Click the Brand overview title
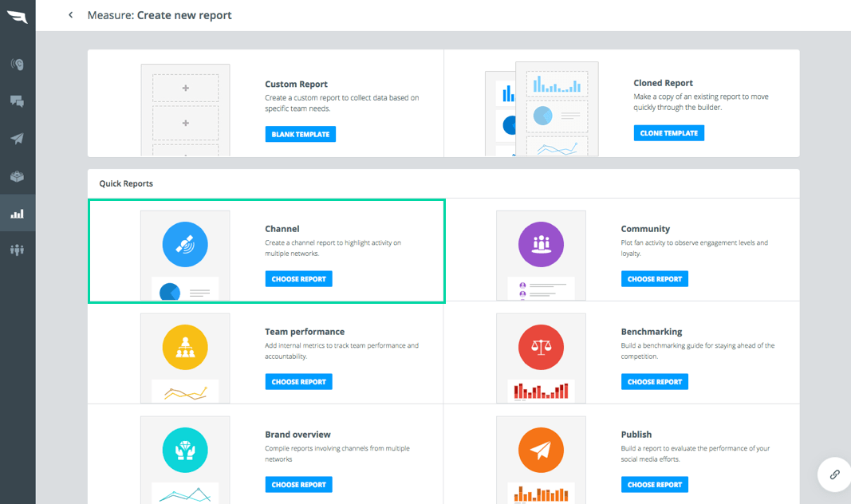851x504 pixels. pos(297,435)
